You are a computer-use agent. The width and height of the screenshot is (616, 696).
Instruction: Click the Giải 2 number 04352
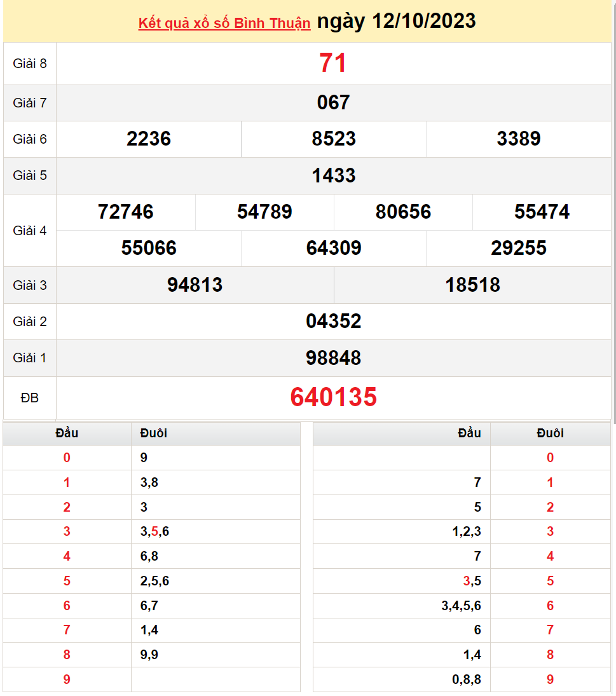333,321
